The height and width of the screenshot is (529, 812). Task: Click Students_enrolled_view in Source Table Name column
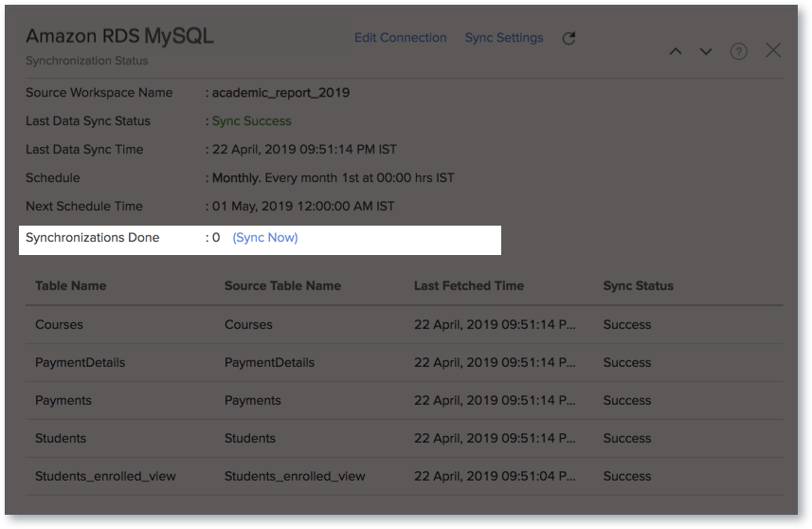pyautogui.click(x=295, y=476)
